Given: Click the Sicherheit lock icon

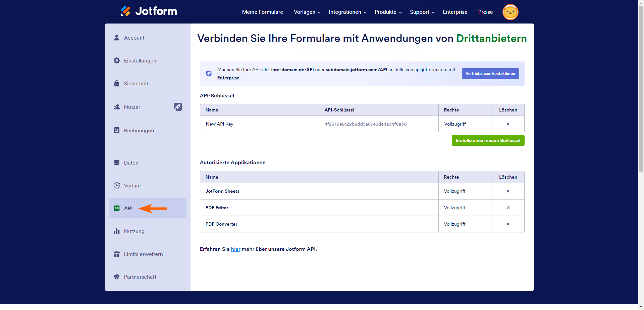Looking at the screenshot, I should tap(117, 83).
